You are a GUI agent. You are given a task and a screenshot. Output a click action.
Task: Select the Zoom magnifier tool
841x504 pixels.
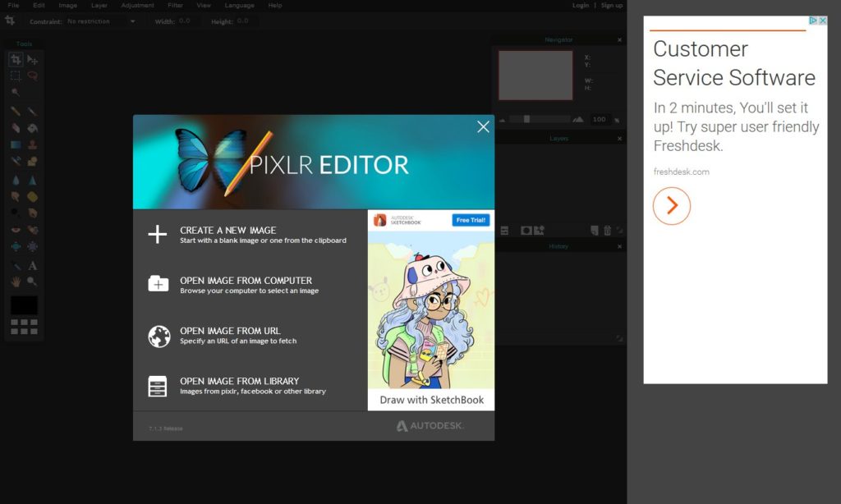32,282
